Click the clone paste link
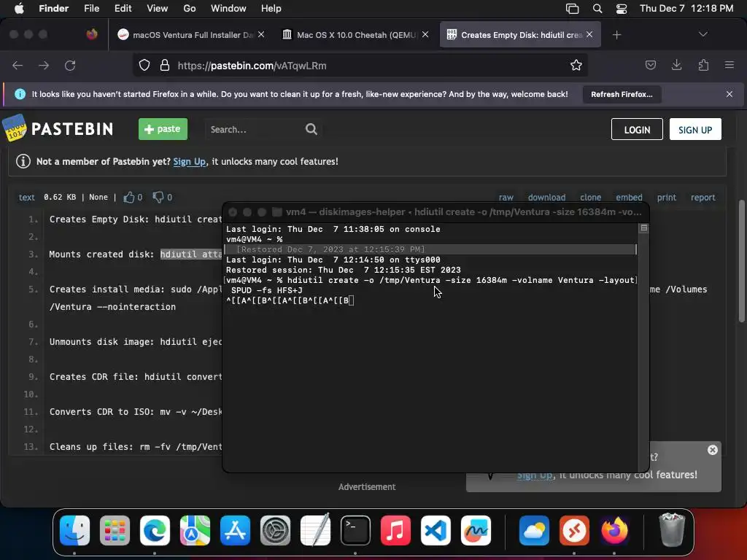This screenshot has width=747, height=560. (x=590, y=197)
